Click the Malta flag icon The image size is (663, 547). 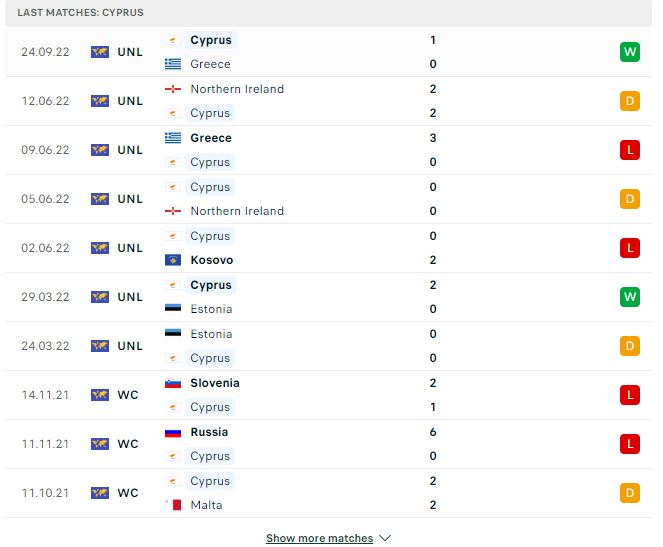point(173,505)
